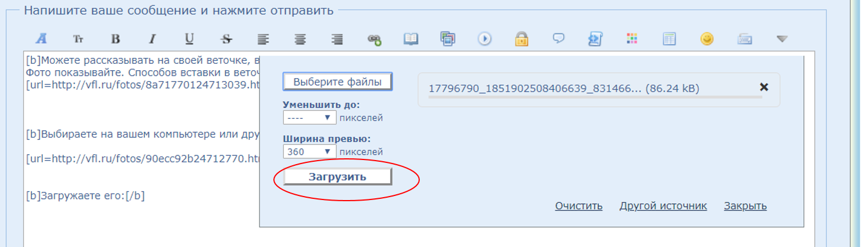This screenshot has height=247, width=868.
Task: Click the 'Другой источник' link
Action: (663, 206)
